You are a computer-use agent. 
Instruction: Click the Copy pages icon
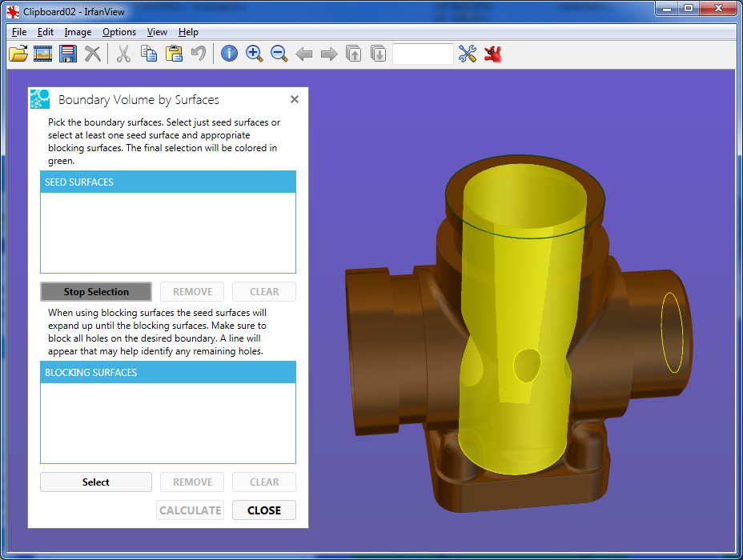click(x=149, y=54)
